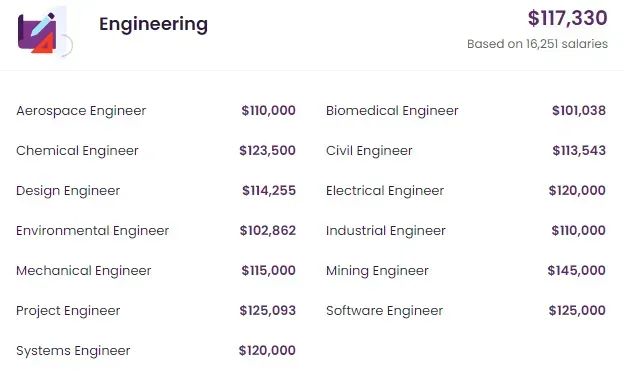
Task: Click the $117,330 average salary figure
Action: coord(567,18)
